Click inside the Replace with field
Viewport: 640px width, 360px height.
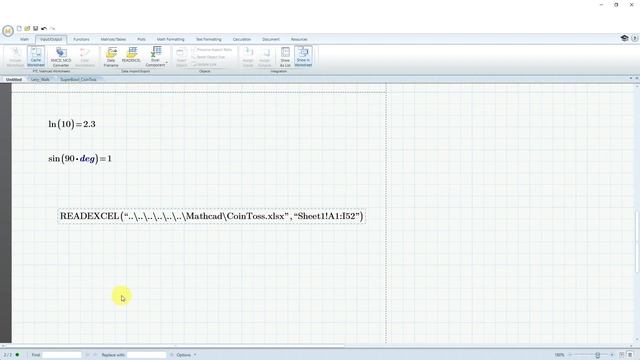click(x=147, y=355)
